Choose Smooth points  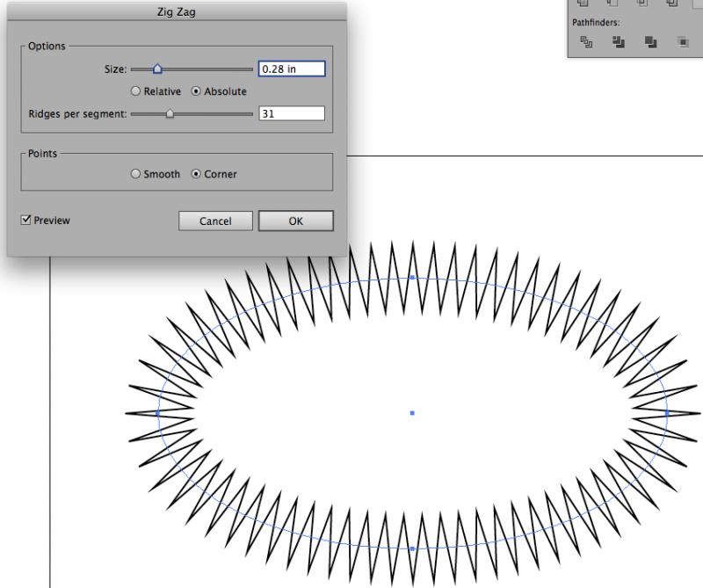coord(135,173)
